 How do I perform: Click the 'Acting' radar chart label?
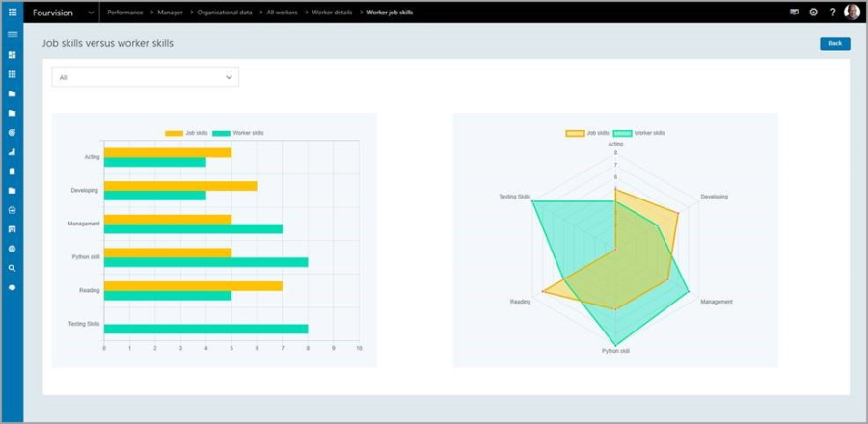[x=615, y=144]
